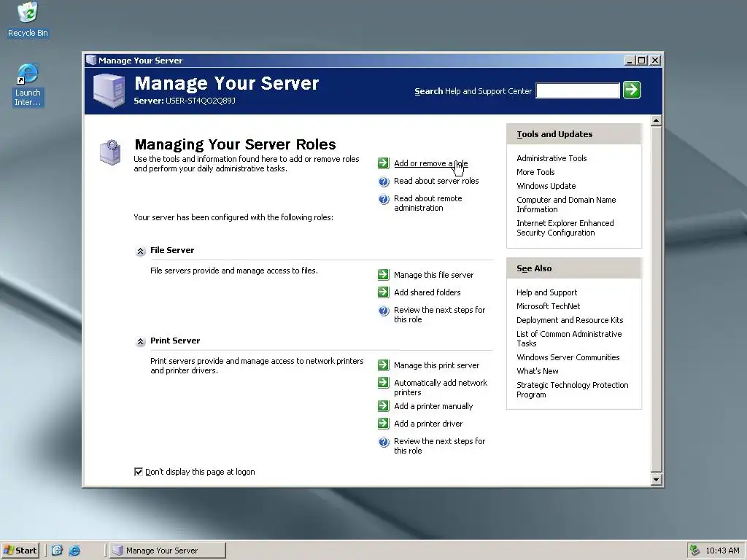
Task: Open the Start menu
Action: pos(20,551)
